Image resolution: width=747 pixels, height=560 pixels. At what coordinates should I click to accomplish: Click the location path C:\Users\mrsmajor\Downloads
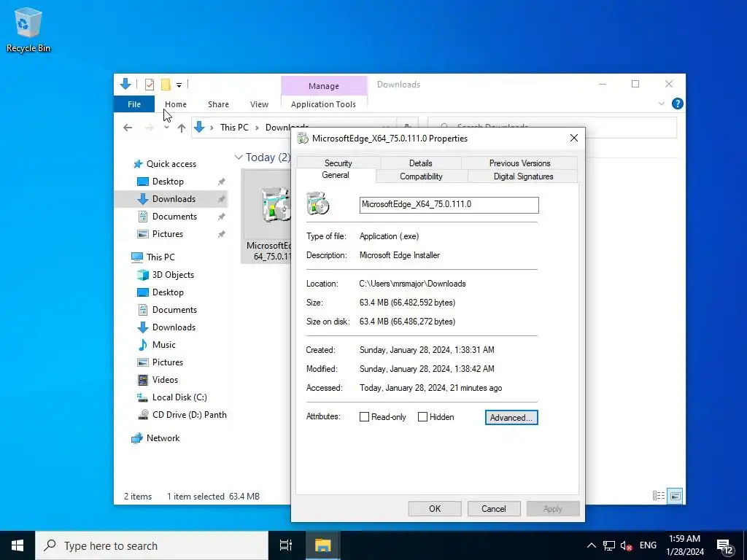point(412,284)
